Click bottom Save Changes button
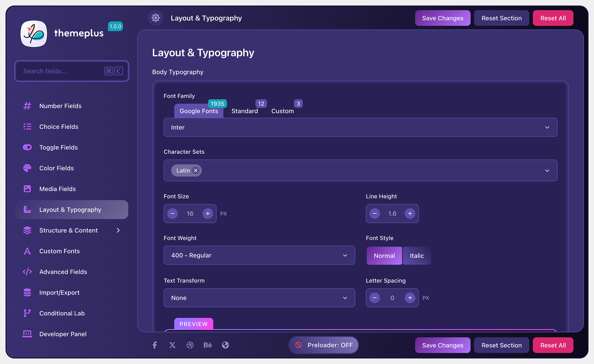Screen dimensions: 594x364 (x=443, y=345)
